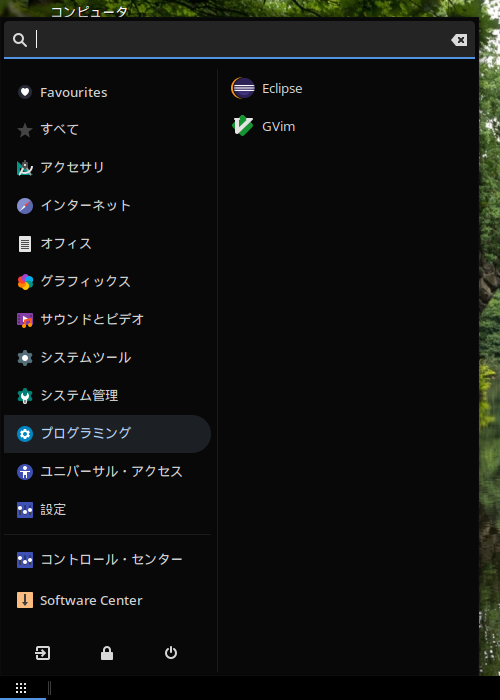Launch the Eclipse application
Viewport: 500px width, 700px height.
coord(267,88)
